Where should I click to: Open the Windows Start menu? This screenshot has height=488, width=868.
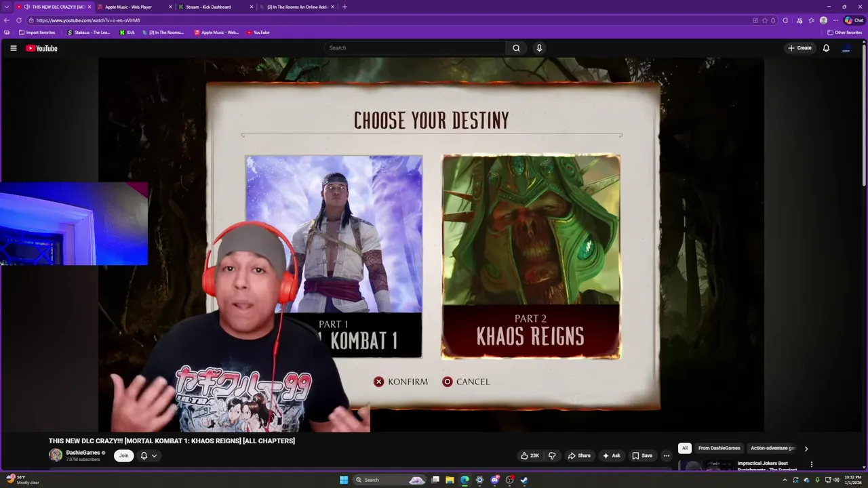click(344, 480)
